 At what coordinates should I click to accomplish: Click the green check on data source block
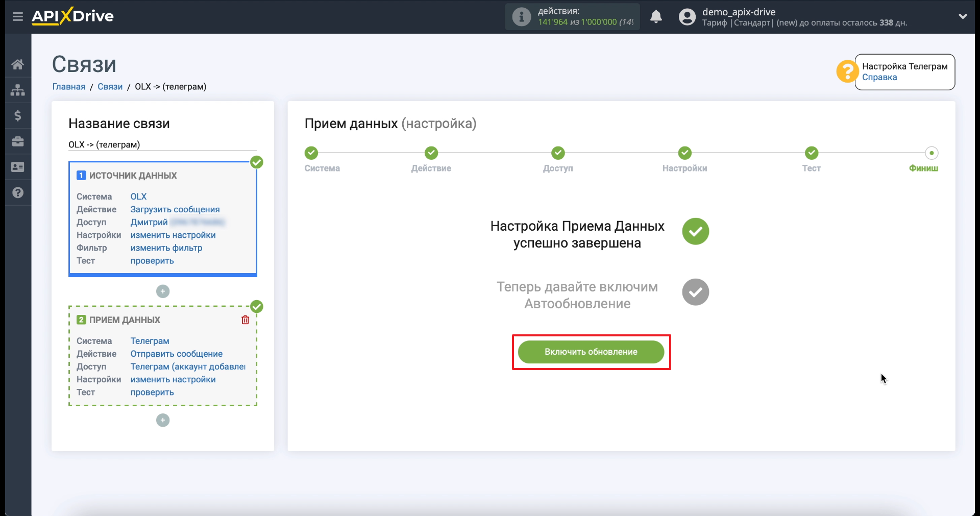257,162
